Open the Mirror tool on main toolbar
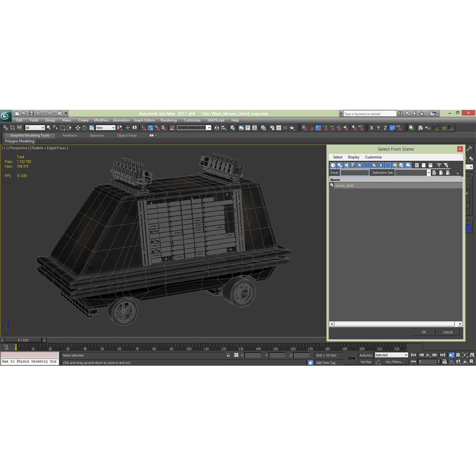Viewport: 476px width, 476px height. (217, 127)
